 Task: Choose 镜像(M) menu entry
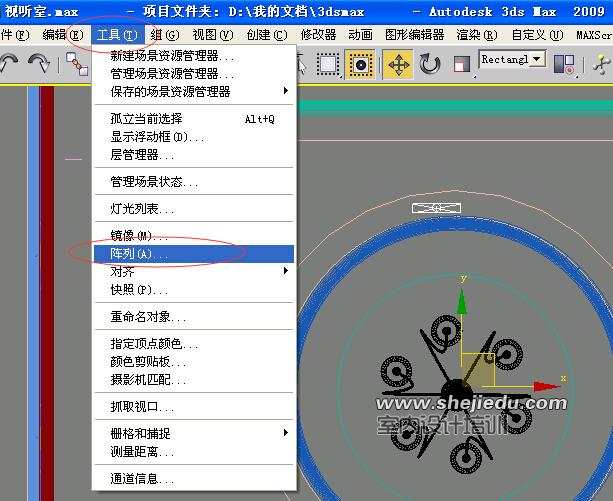194,236
